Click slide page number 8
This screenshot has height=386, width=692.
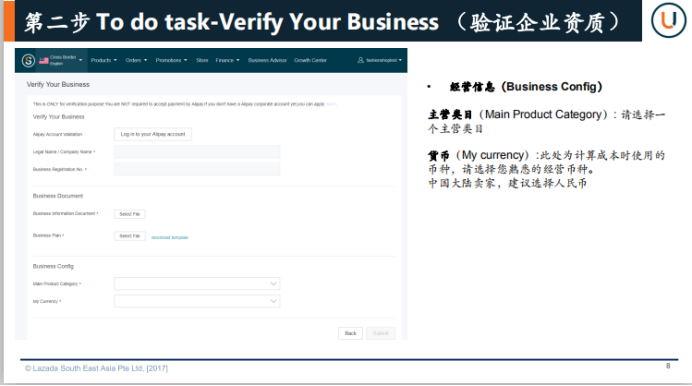[x=668, y=366]
